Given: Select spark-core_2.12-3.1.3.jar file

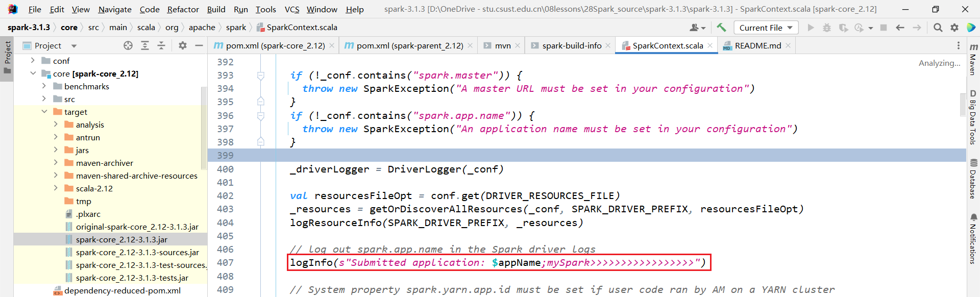Looking at the screenshot, I should [x=121, y=239].
